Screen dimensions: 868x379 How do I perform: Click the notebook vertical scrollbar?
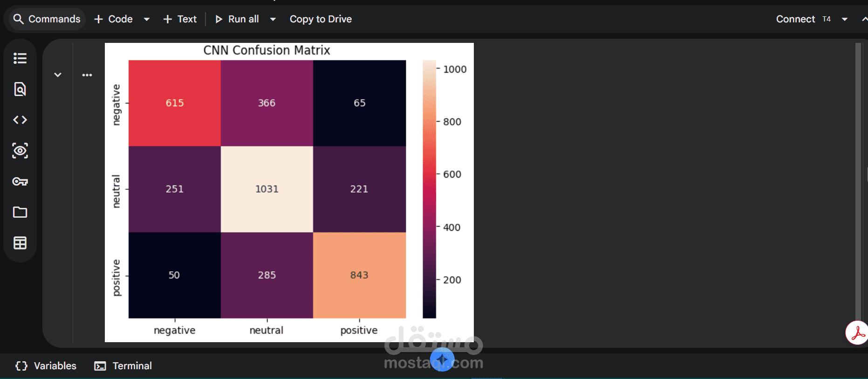click(x=858, y=182)
